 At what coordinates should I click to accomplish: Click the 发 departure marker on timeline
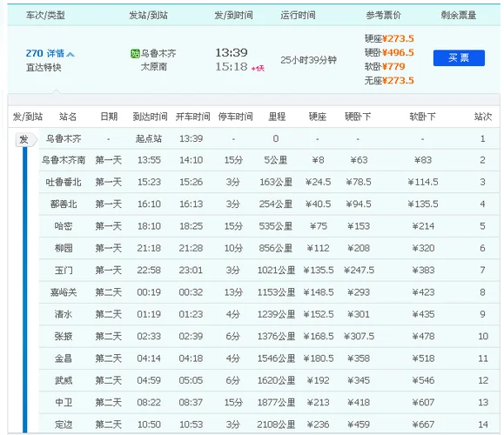pos(26,140)
